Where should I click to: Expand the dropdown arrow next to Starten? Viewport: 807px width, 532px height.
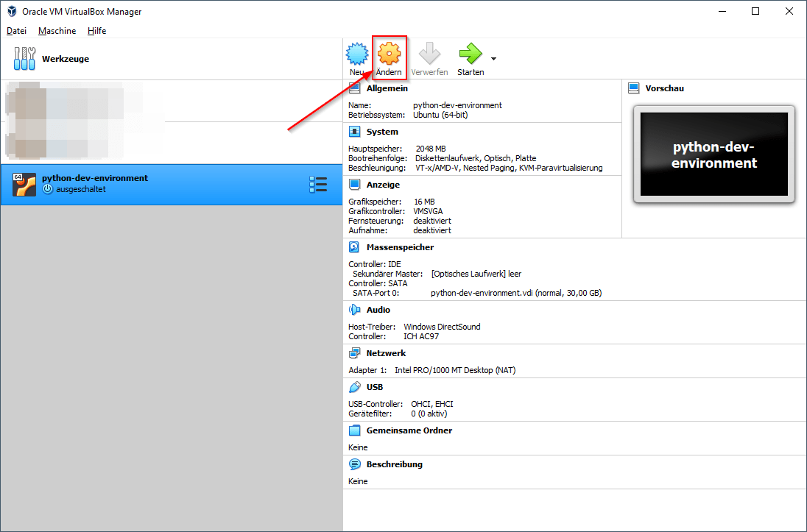pyautogui.click(x=493, y=59)
